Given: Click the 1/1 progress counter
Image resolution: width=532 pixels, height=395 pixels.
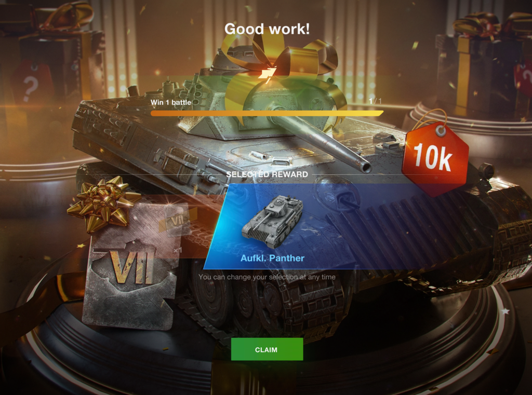Looking at the screenshot, I should coord(375,101).
